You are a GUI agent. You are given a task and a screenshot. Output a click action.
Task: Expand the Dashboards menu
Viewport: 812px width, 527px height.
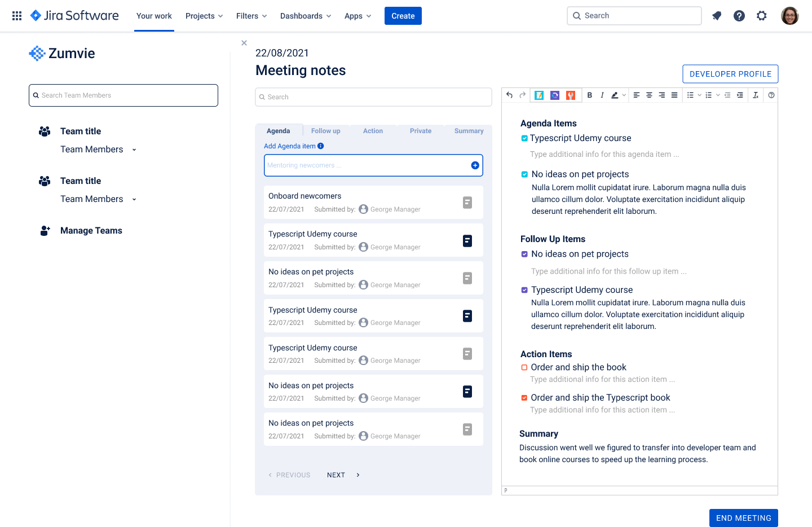[x=306, y=16]
